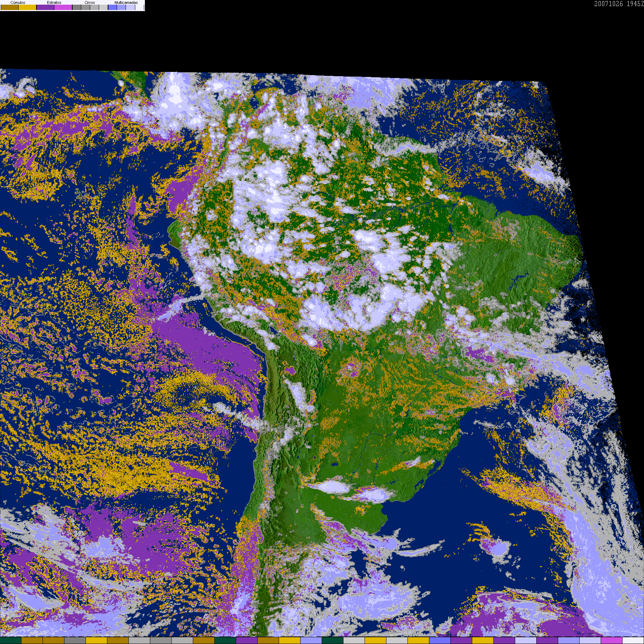Click the 20071026 1945Z timestamp
This screenshot has width=644, height=644.
619,4
